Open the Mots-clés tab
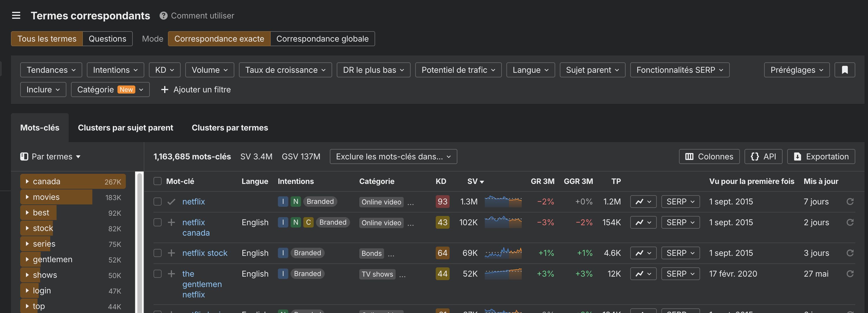The image size is (868, 313). pyautogui.click(x=40, y=128)
